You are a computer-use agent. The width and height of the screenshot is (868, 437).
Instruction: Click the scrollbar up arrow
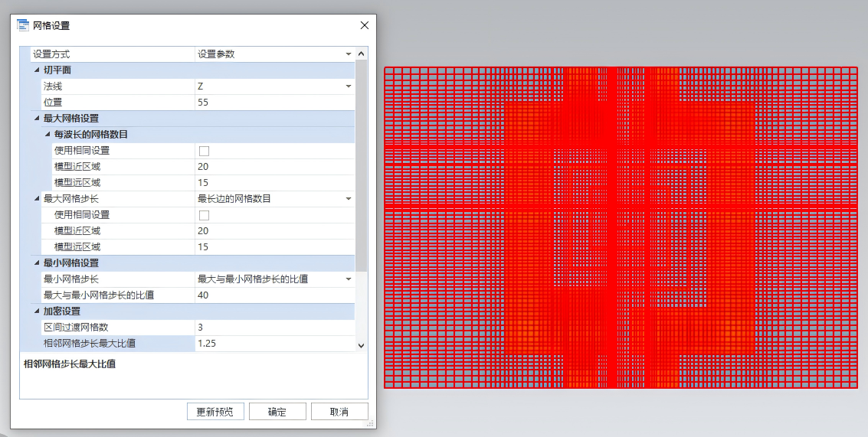(x=361, y=54)
